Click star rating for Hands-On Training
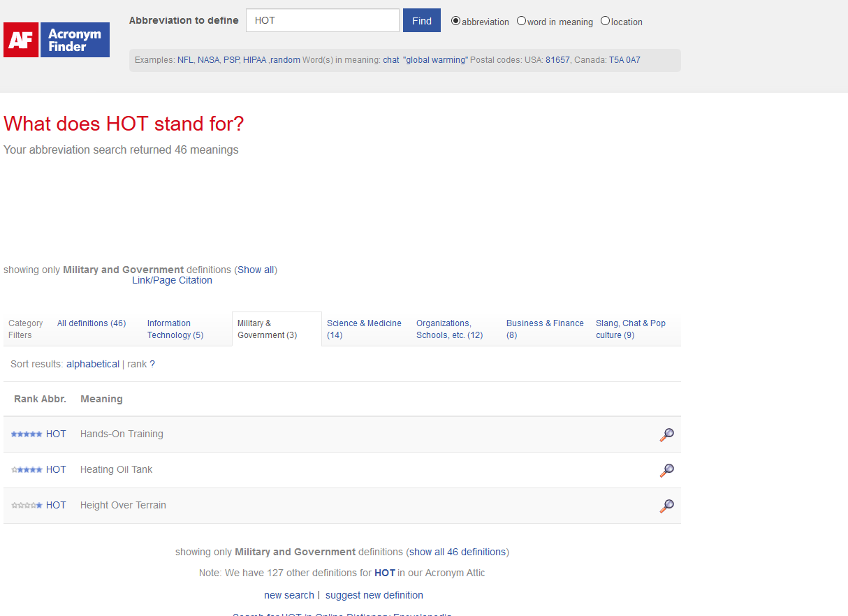848x616 pixels. 27,434
